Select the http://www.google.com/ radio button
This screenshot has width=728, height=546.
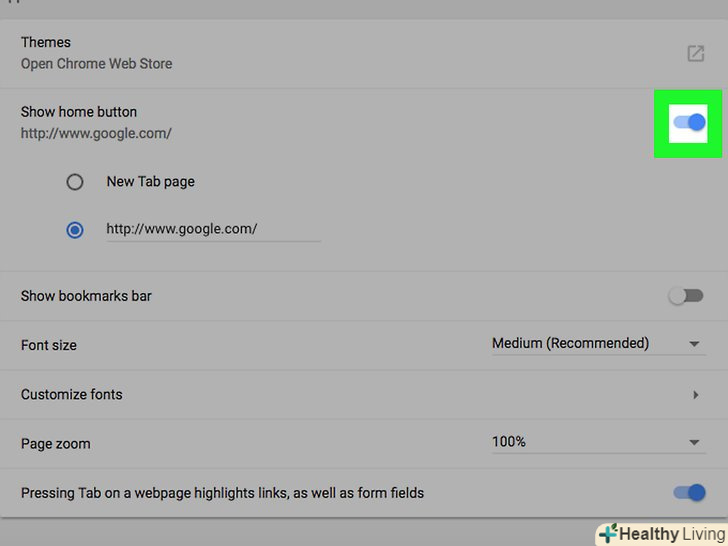coord(75,229)
